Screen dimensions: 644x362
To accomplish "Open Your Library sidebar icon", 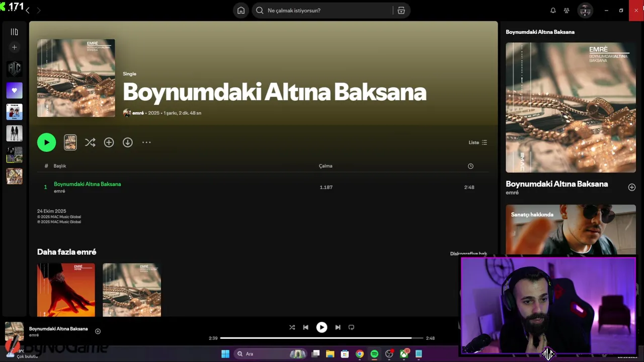I will point(14,32).
